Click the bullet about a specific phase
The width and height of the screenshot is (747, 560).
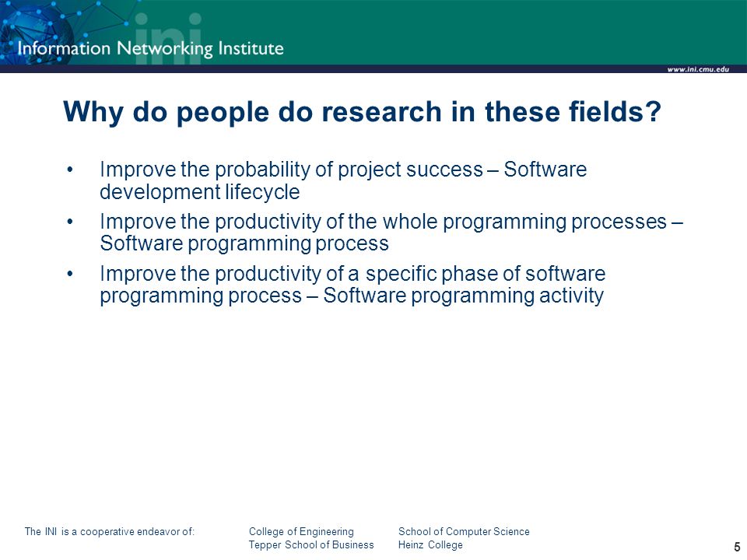352,285
